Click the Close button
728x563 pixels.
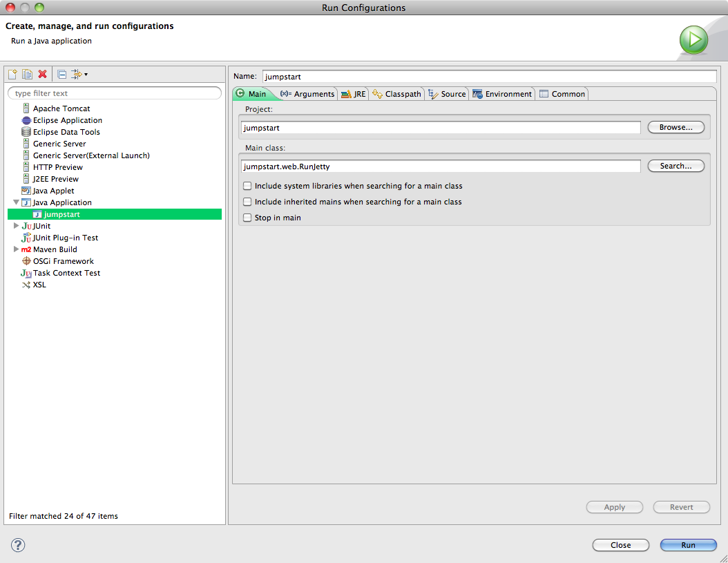[x=621, y=545]
